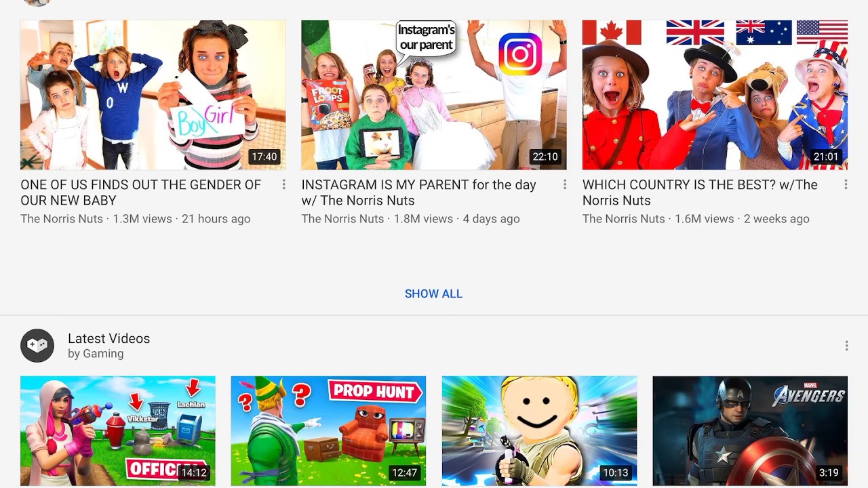Viewport: 868px width, 488px height.
Task: Open options menu for gender reveal video
Action: coord(283,184)
